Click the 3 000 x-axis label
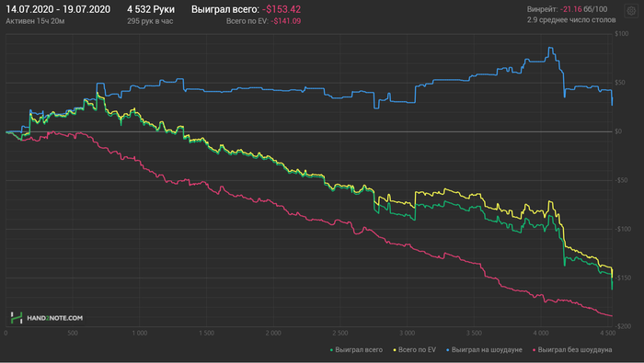644x363 pixels. pos(407,333)
